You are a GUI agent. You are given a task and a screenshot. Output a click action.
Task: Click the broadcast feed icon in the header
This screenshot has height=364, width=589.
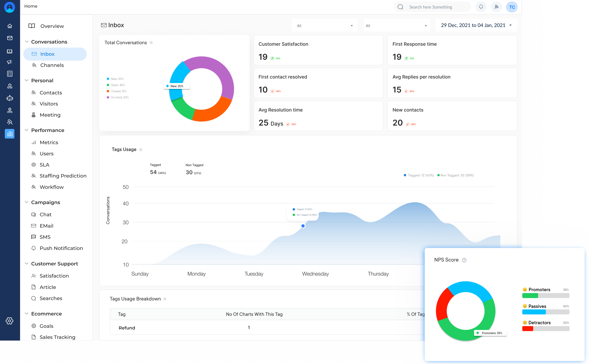(496, 7)
